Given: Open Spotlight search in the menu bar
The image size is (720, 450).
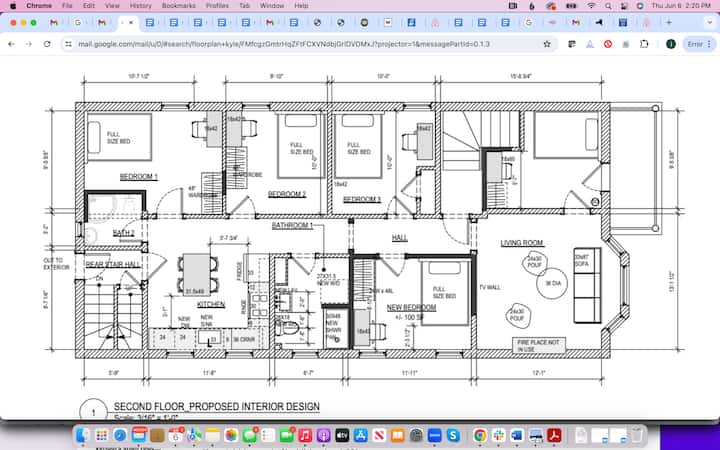Looking at the screenshot, I should tap(618, 6).
